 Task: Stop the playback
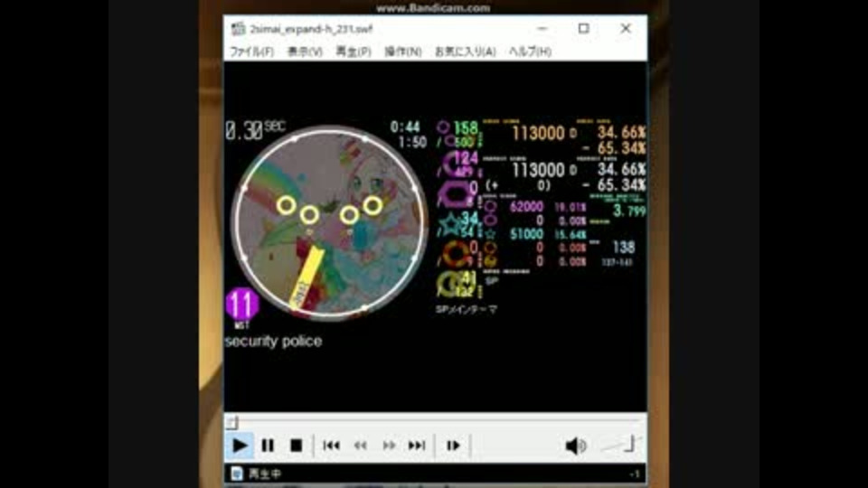coord(297,446)
